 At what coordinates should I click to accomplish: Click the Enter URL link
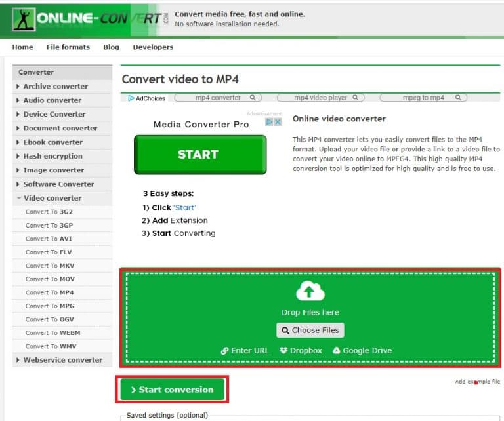click(245, 351)
